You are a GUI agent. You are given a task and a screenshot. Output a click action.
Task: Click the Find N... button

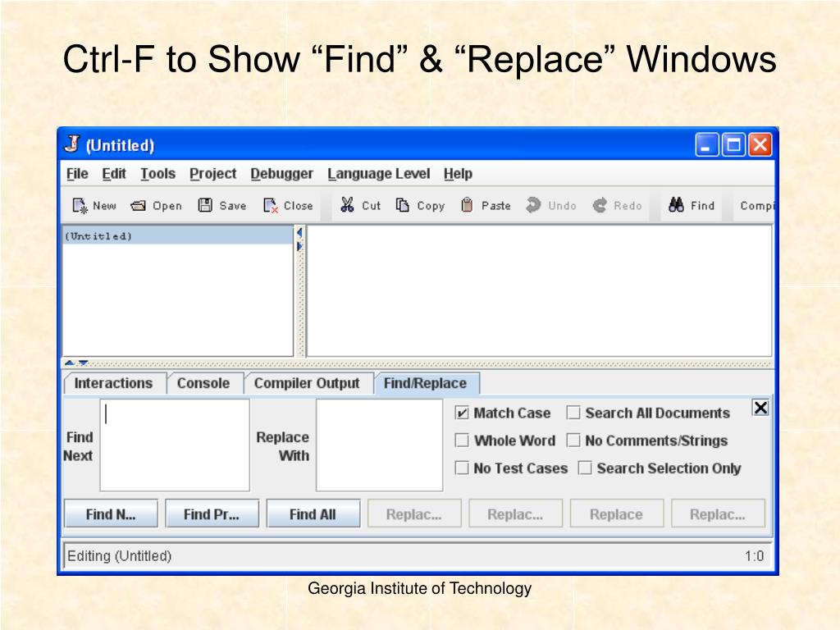(111, 514)
